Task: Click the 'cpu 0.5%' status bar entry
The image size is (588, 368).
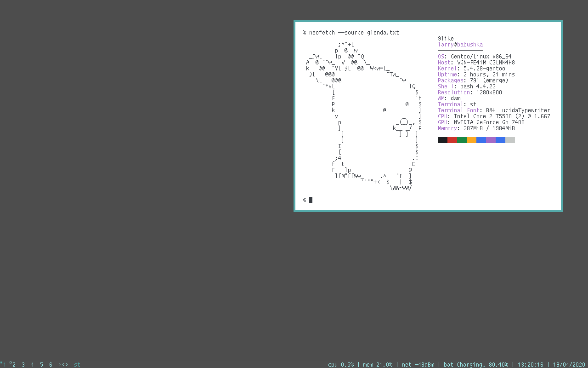Action: click(341, 365)
